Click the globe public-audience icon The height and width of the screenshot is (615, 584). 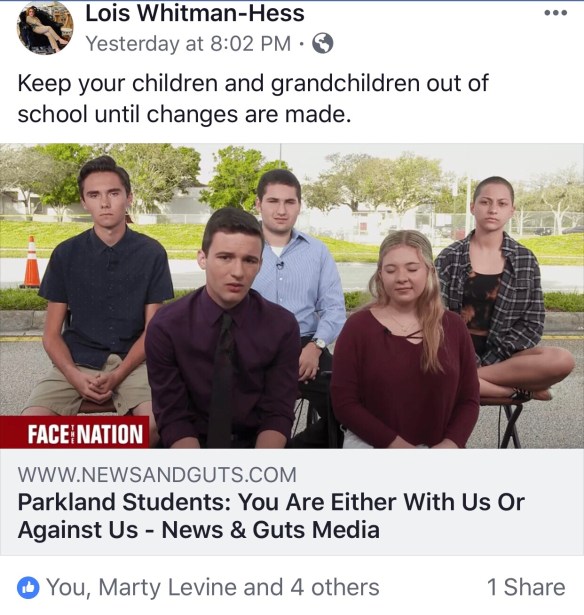(x=322, y=43)
